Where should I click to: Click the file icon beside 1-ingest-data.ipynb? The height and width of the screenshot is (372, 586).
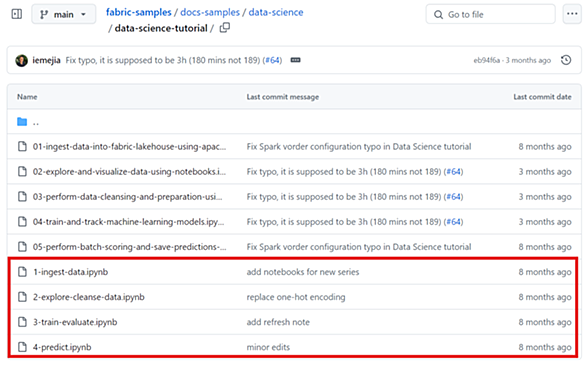(x=22, y=272)
